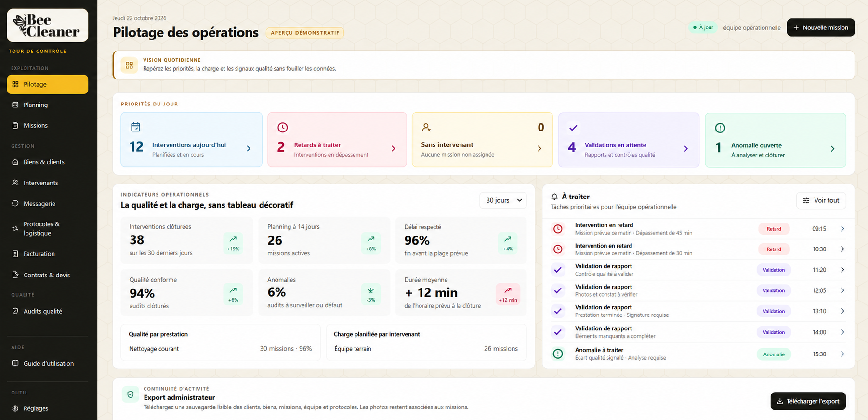Click the bell icon beside À traiter
The image size is (868, 420).
pos(554,197)
